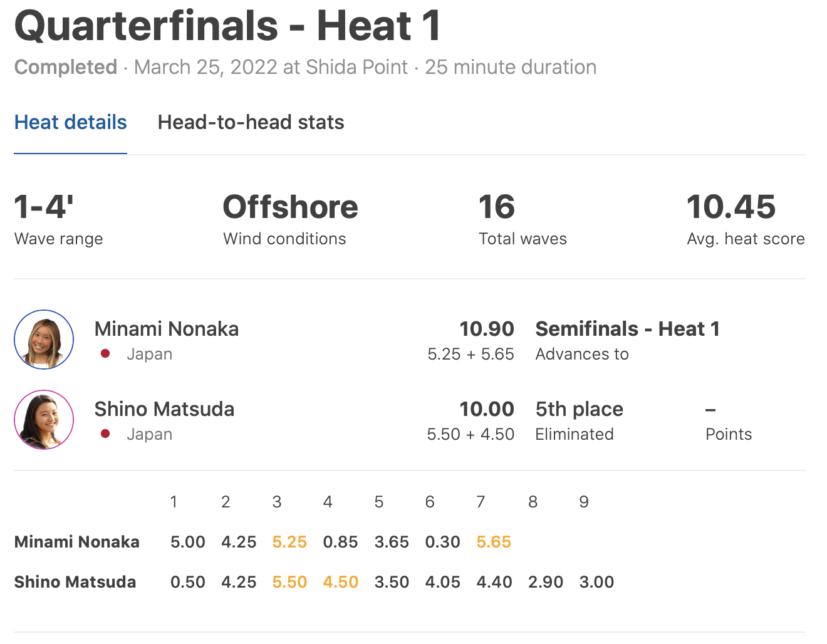Open the Head-to-head stats tab

[251, 122]
